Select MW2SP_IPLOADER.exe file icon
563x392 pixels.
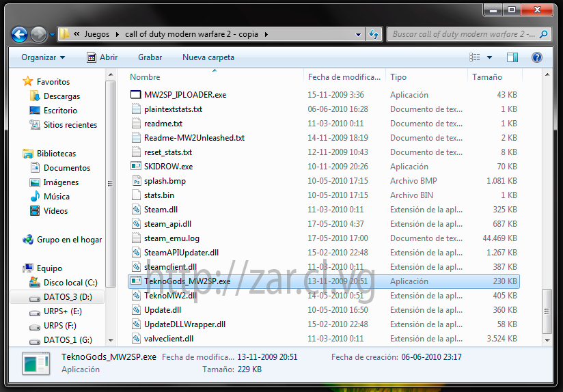[136, 95]
